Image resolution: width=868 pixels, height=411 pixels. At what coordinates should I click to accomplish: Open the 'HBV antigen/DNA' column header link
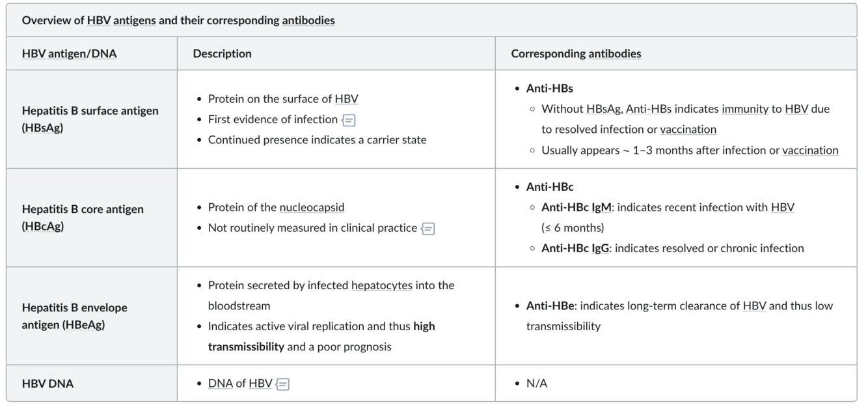[69, 53]
